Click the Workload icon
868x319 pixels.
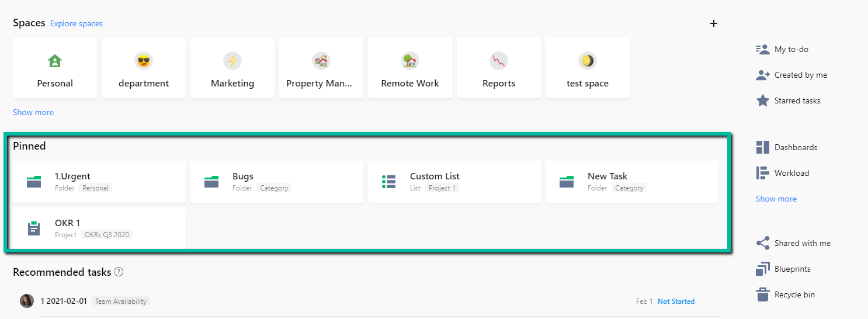click(762, 173)
